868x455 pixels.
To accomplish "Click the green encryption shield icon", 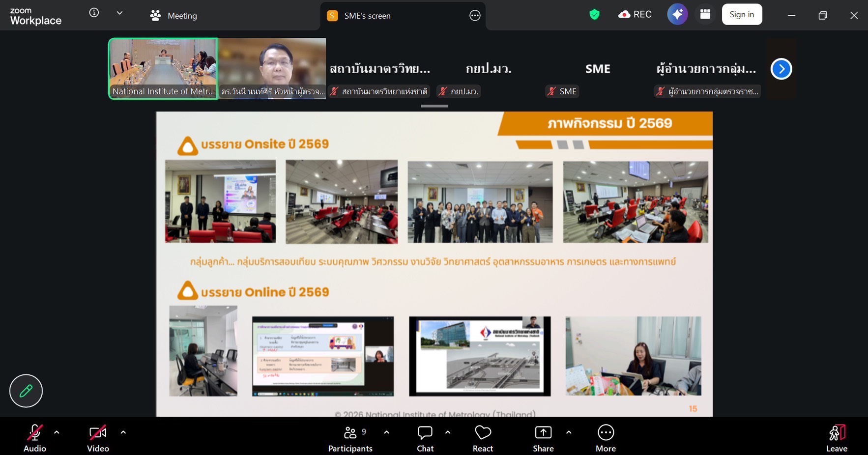I will 594,15.
